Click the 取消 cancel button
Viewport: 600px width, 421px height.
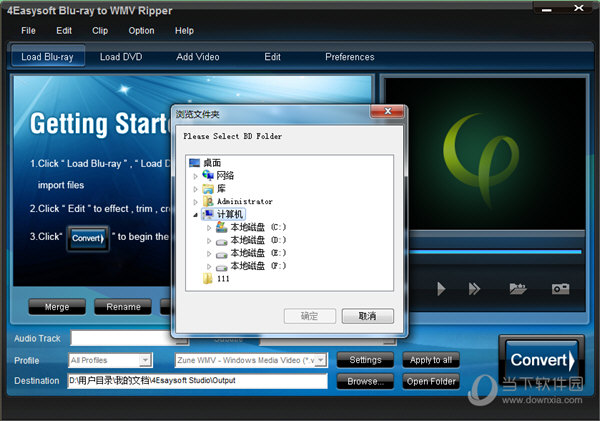click(368, 316)
